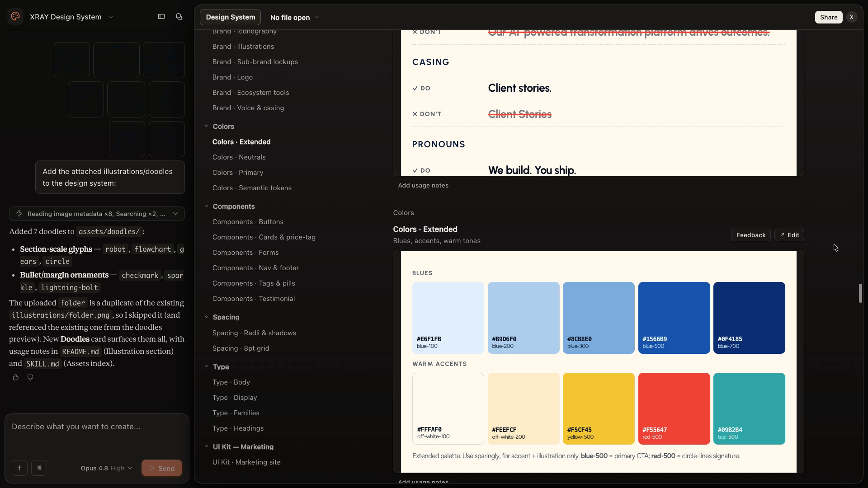Open Components · Nav & footer page

tap(255, 268)
